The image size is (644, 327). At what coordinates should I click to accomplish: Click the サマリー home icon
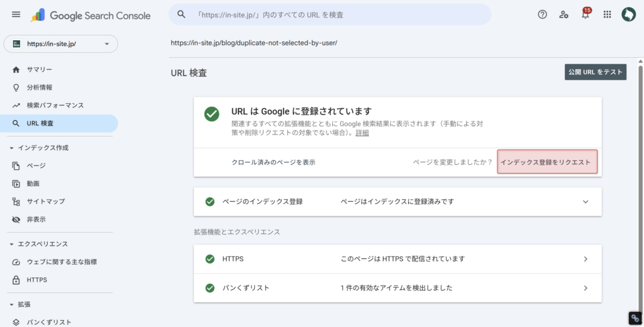[x=16, y=69]
